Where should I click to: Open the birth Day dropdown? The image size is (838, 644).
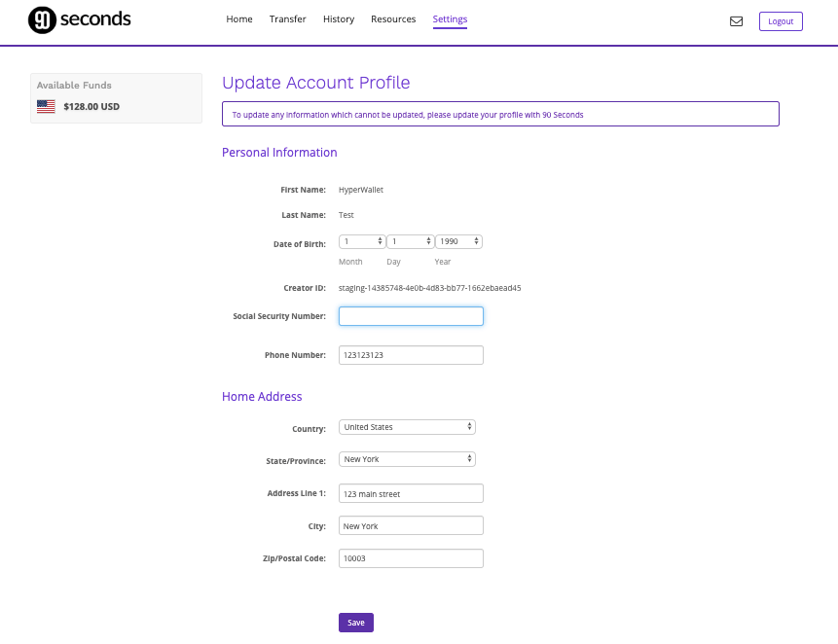click(409, 240)
